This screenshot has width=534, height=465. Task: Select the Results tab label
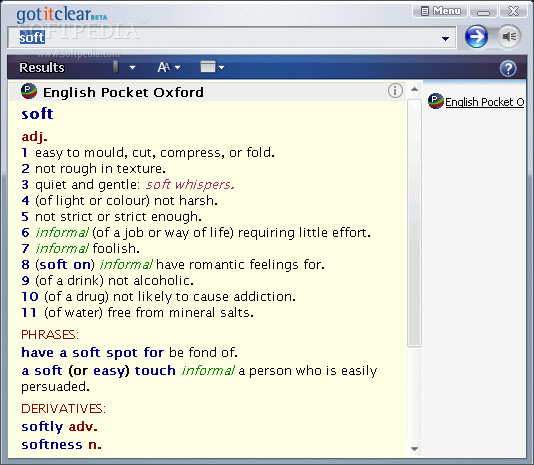pos(42,67)
